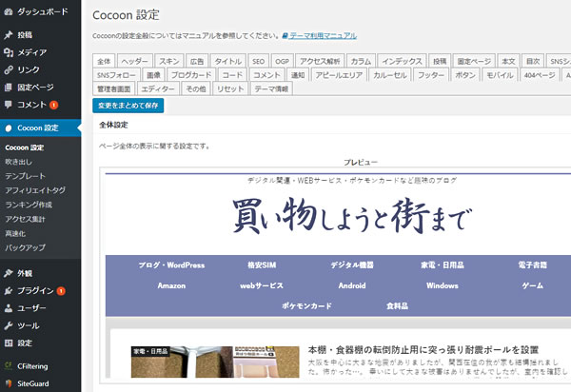Open ランキング作成 in the sidebar
Screen dimensions: 571x392
(29, 205)
